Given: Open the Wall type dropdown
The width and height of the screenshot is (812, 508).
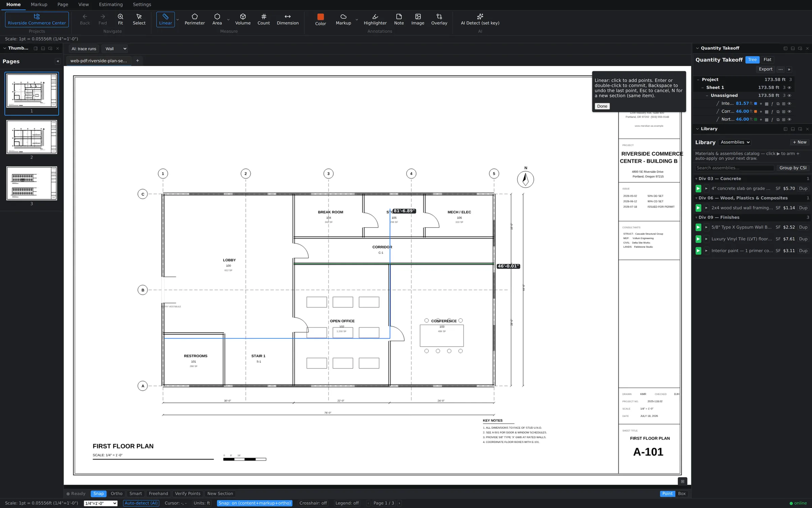Looking at the screenshot, I should tap(115, 49).
